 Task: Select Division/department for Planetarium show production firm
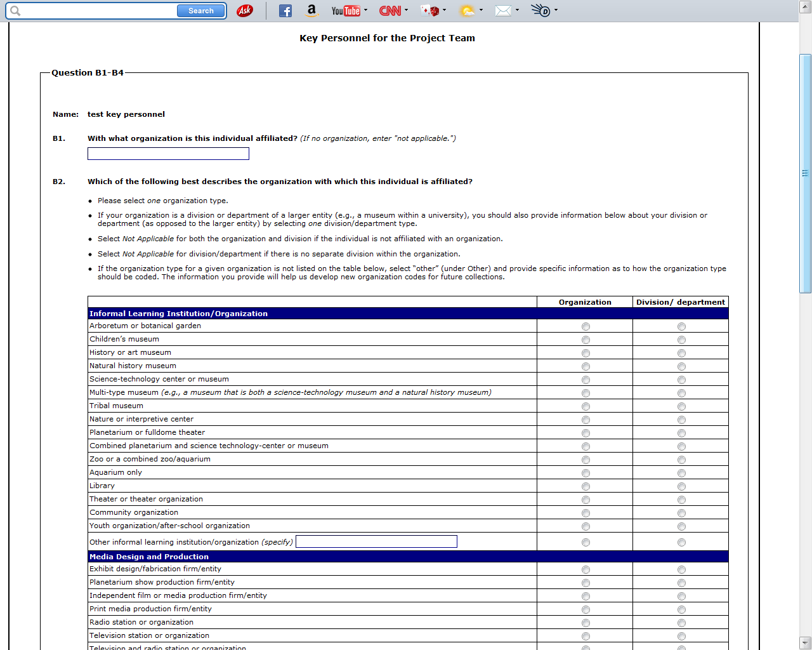681,583
